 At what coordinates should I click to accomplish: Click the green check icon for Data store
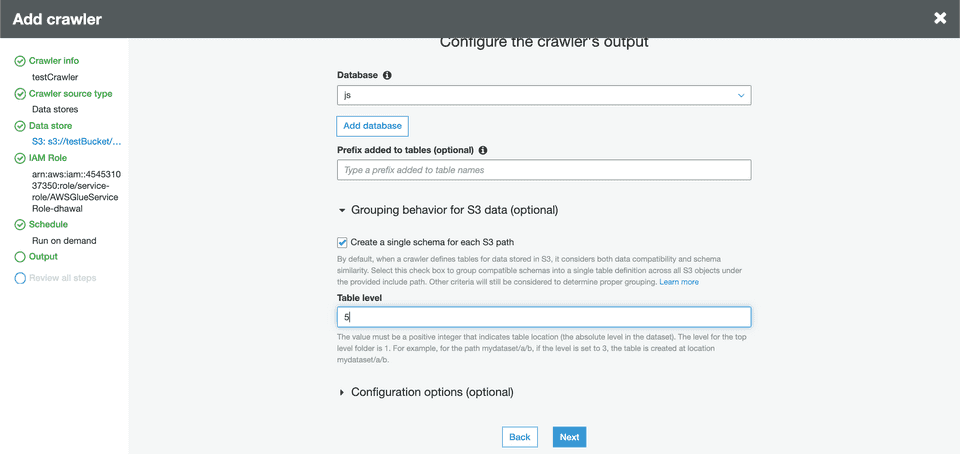pyautogui.click(x=20, y=126)
